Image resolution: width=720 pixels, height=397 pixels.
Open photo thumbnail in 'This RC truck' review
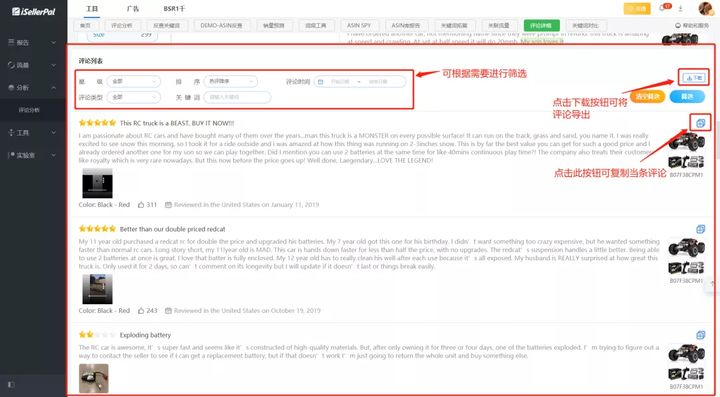click(97, 183)
